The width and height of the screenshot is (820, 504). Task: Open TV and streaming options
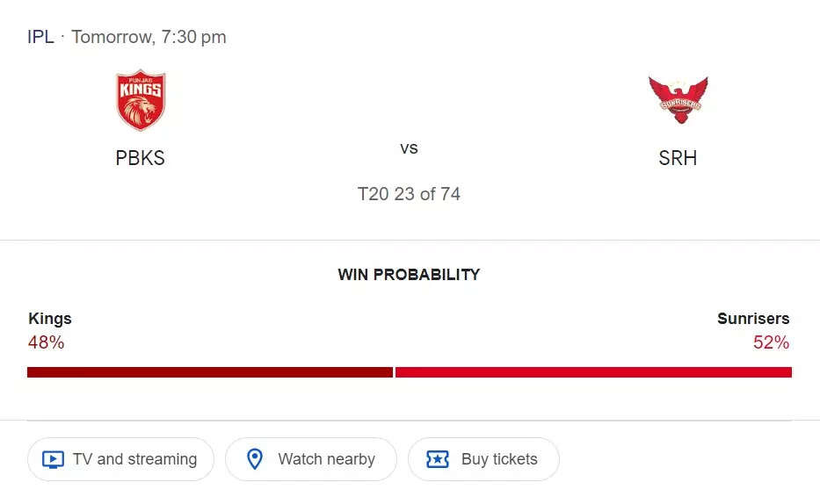(120, 459)
